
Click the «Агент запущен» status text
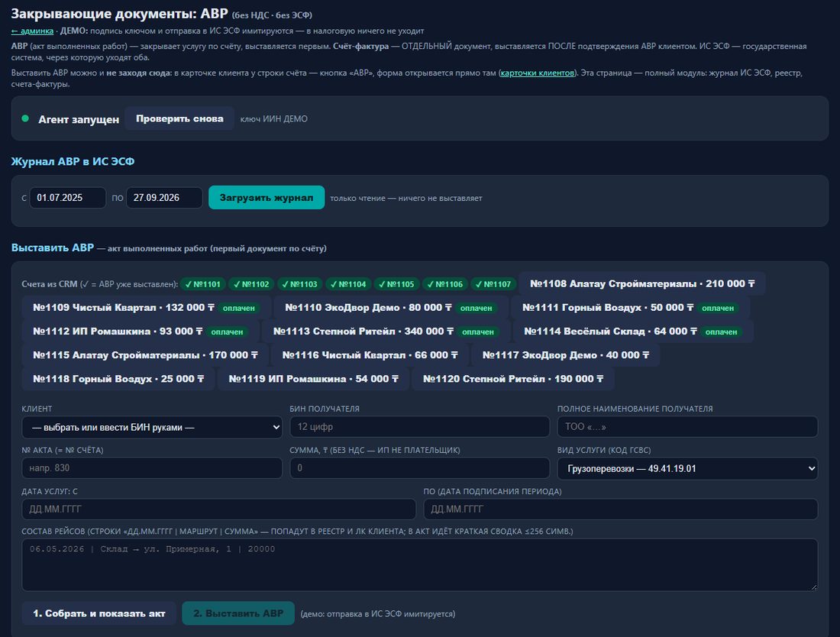click(79, 119)
